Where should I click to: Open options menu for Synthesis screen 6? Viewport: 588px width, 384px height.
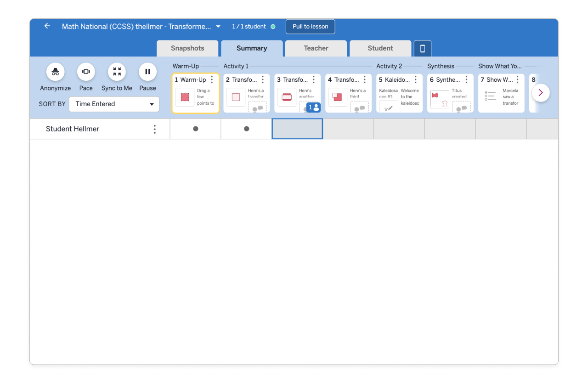click(466, 80)
